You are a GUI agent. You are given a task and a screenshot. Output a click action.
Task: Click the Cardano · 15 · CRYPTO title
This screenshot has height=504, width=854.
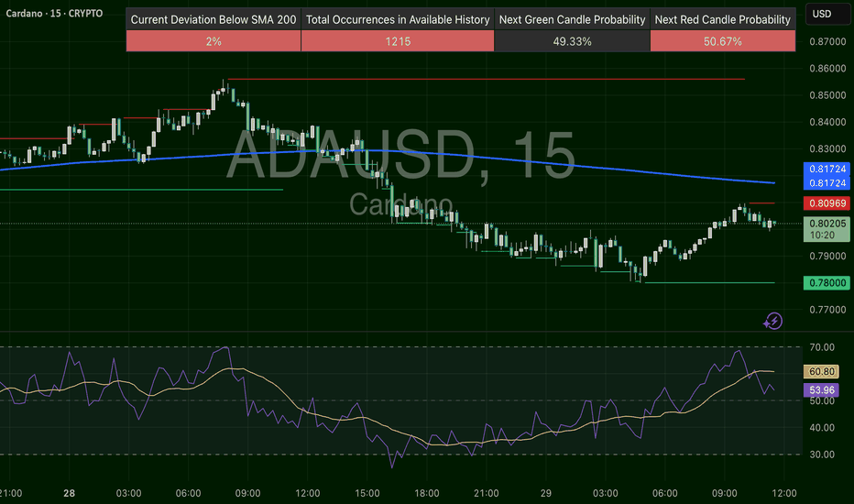point(54,13)
